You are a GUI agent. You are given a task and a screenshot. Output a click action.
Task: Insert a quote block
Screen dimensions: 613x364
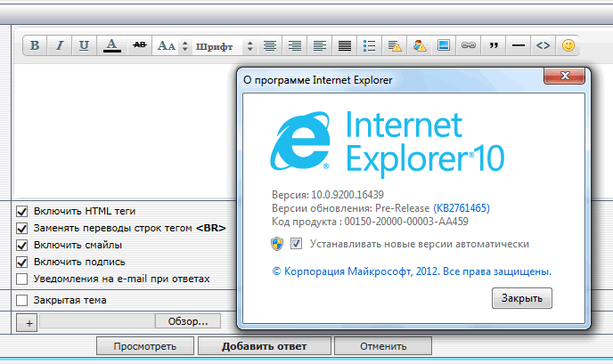[494, 45]
